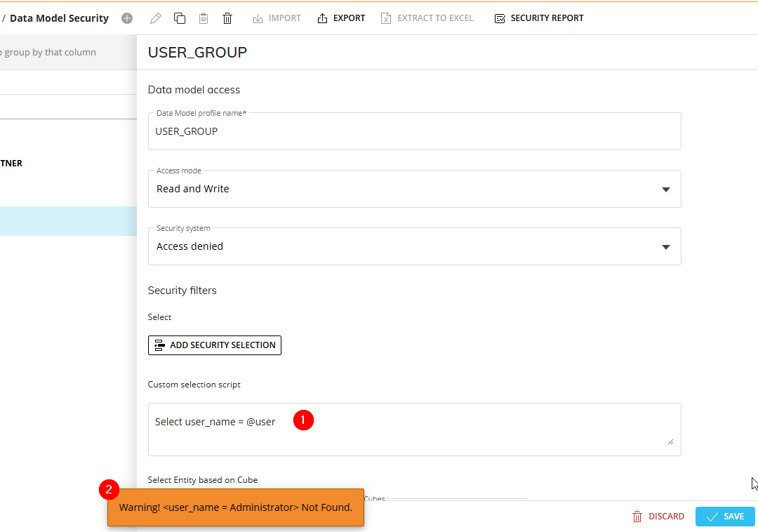Click ADD SECURITY SELECTION button
This screenshot has width=758, height=532.
[x=215, y=345]
